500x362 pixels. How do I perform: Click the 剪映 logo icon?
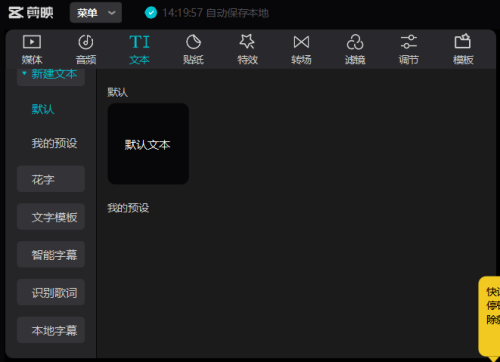click(16, 13)
